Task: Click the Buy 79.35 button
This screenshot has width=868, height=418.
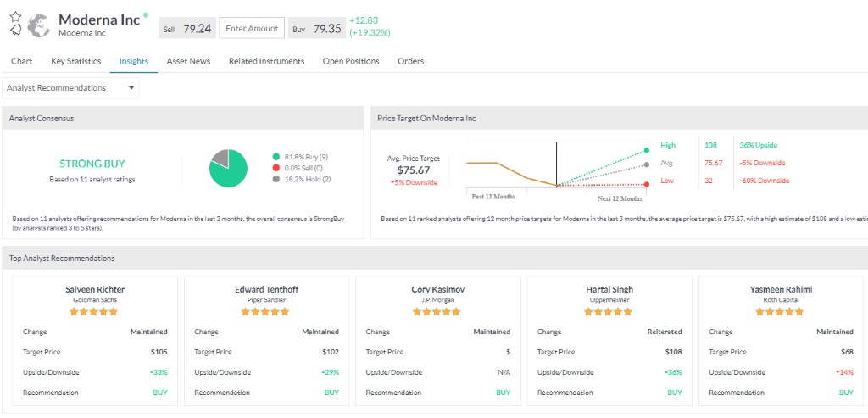Action: click(317, 28)
